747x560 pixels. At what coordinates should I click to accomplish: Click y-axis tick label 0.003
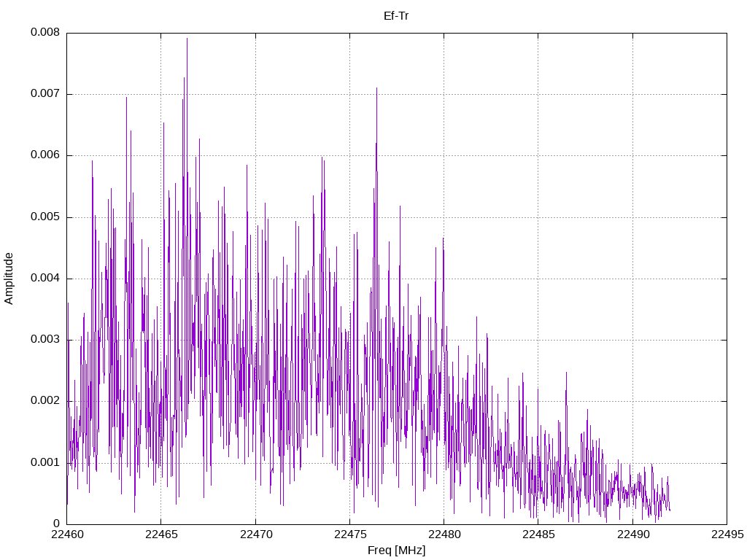pos(45,340)
